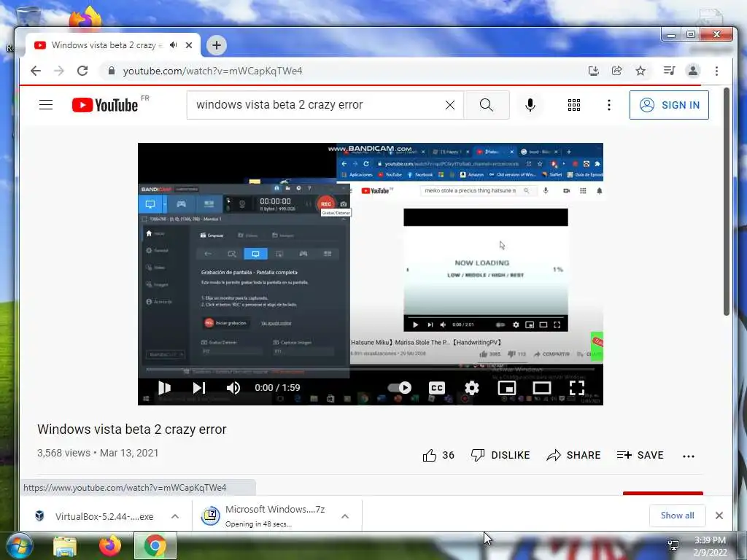Bookmark this page with the star icon
This screenshot has width=747, height=560.
640,71
